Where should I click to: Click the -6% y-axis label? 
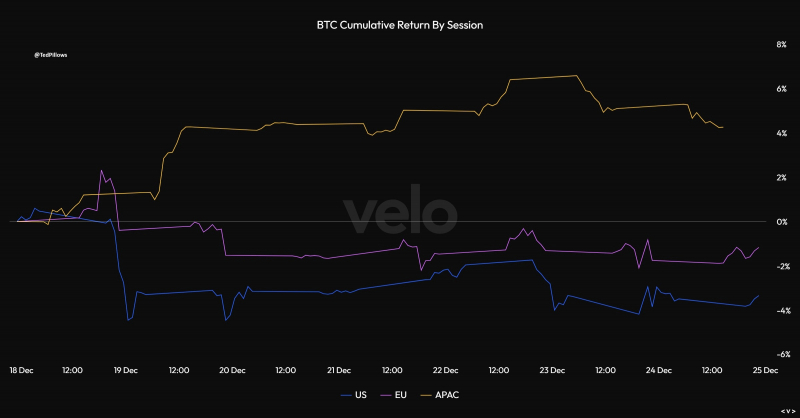[783, 354]
